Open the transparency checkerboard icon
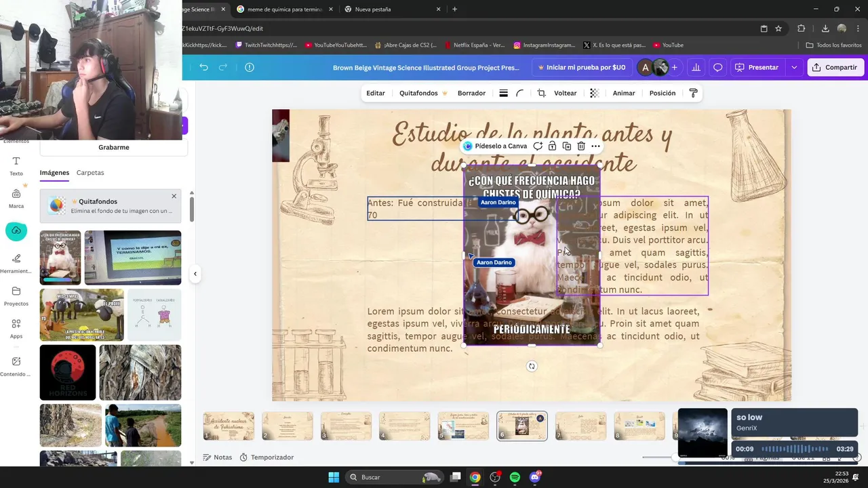The width and height of the screenshot is (868, 488). (594, 93)
